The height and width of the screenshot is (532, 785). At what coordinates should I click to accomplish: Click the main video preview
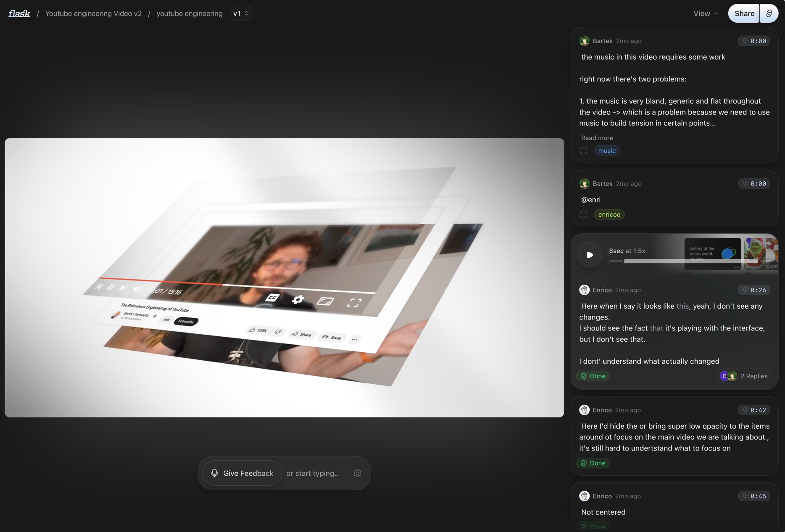pyautogui.click(x=284, y=278)
